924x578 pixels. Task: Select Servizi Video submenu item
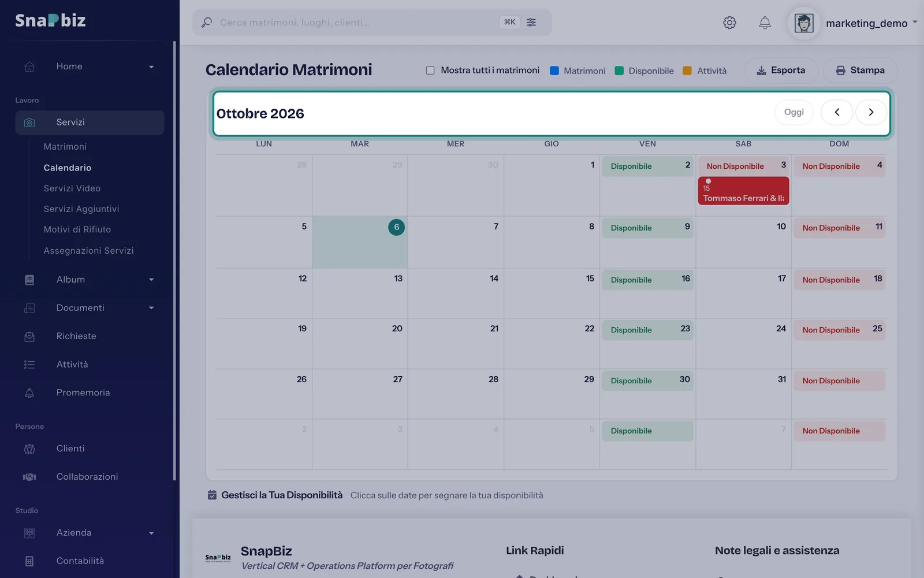[x=72, y=188]
